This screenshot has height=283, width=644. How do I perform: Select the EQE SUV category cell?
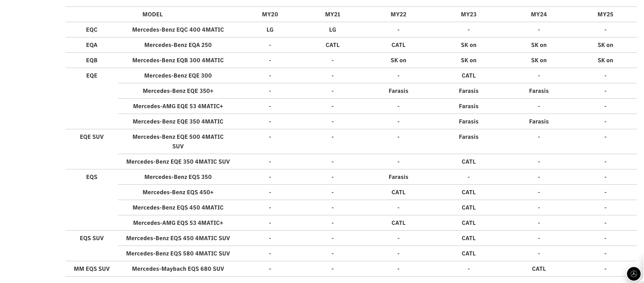click(92, 137)
